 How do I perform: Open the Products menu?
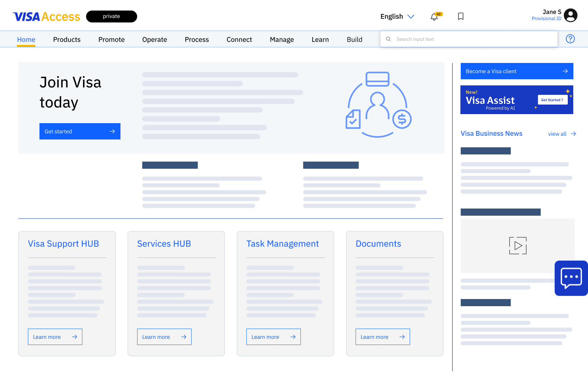(67, 39)
